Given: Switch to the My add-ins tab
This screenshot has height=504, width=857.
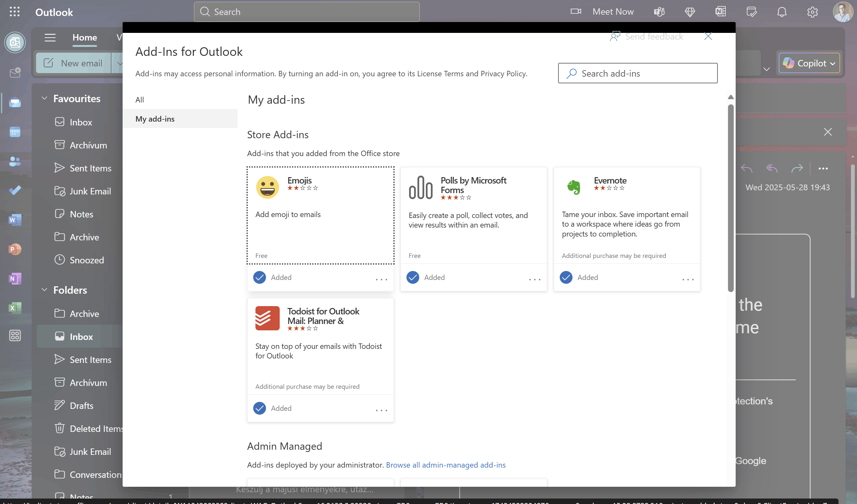Looking at the screenshot, I should tap(155, 119).
